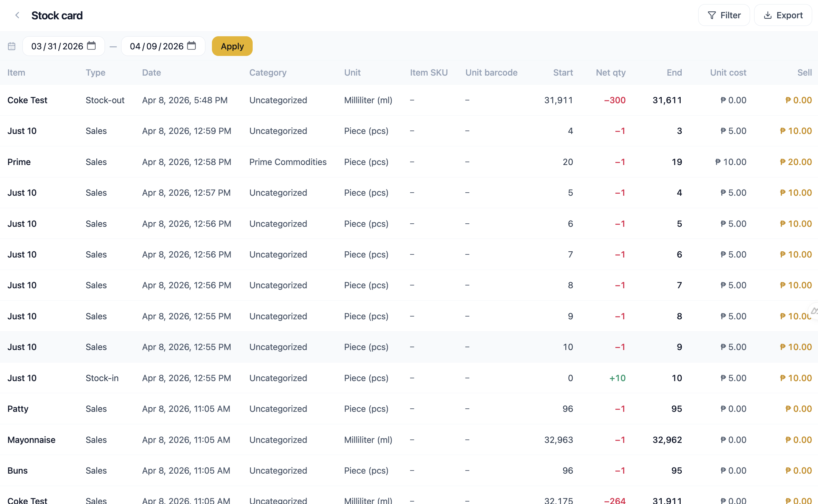Click the Unit cost column header
The width and height of the screenshot is (818, 504).
tap(728, 72)
